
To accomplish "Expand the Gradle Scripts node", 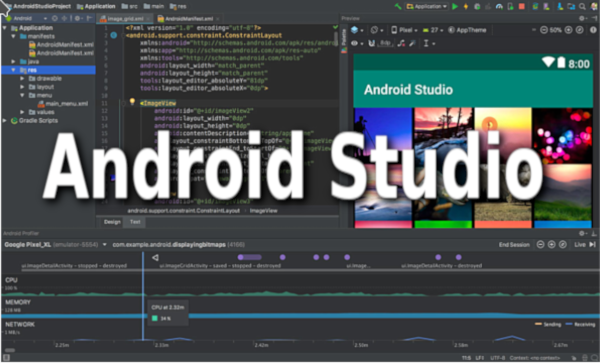I will click(5, 120).
